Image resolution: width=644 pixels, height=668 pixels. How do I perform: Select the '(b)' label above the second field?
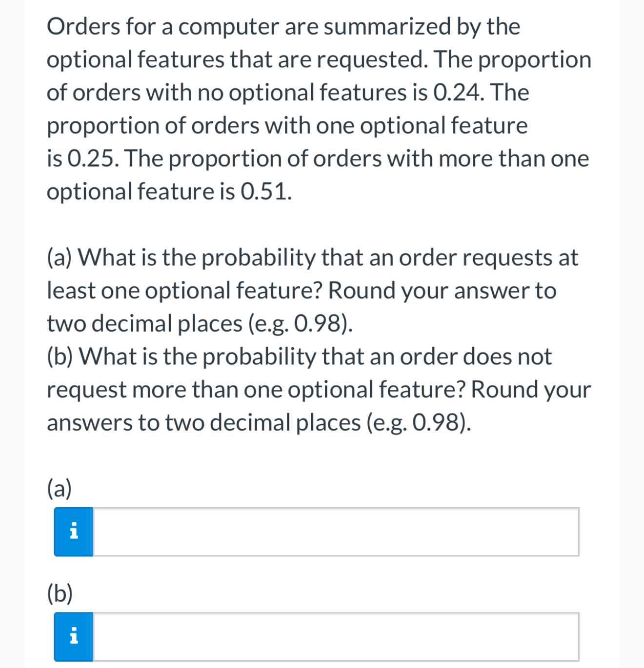point(59,592)
